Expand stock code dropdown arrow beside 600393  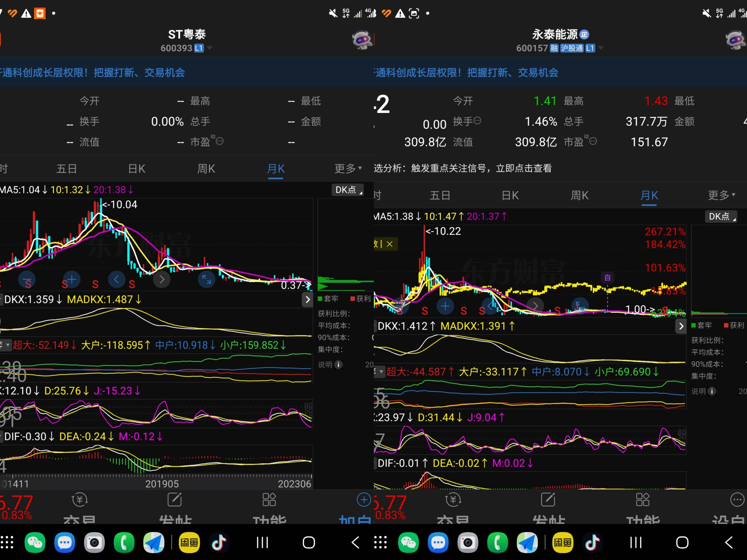pos(209,48)
